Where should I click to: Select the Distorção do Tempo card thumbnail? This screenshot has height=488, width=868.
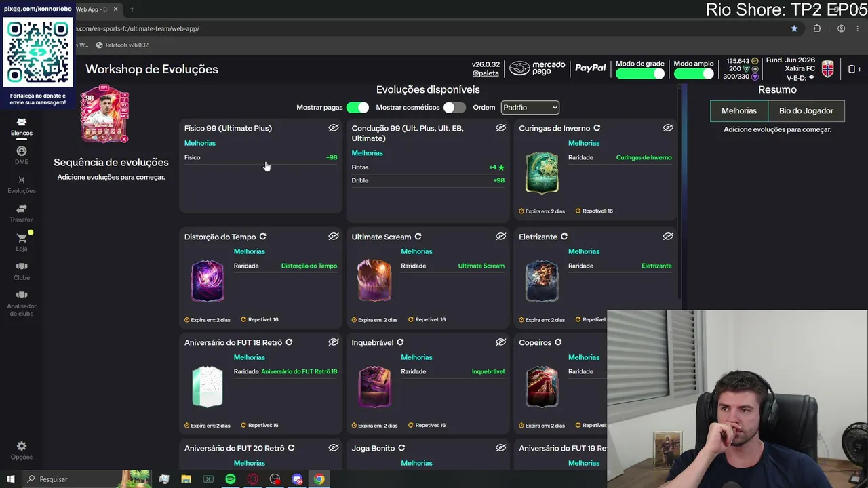tap(208, 281)
